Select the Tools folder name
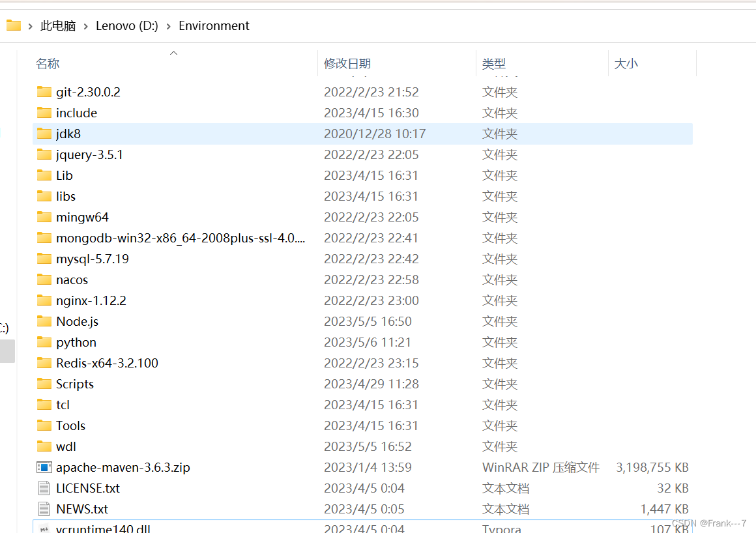This screenshot has width=756, height=533. coord(70,425)
